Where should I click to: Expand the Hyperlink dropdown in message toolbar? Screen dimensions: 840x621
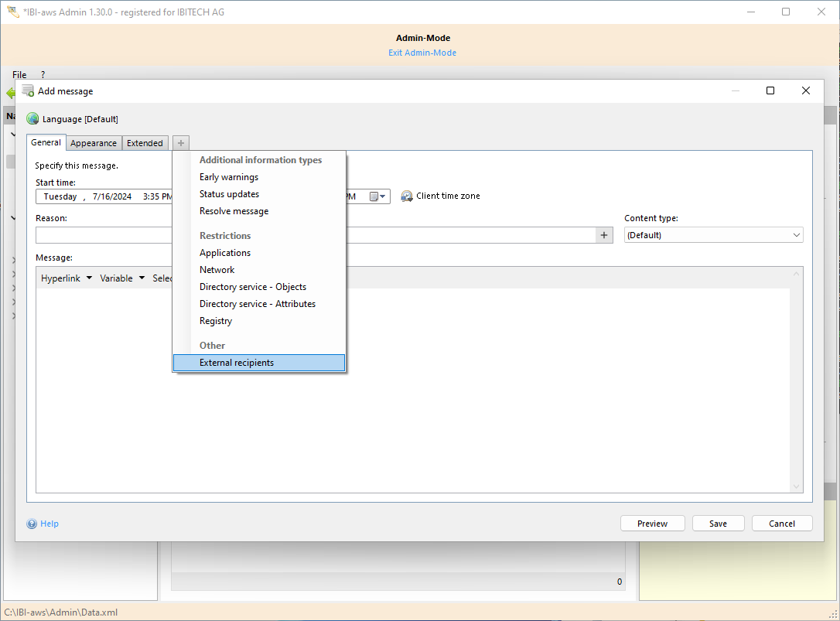click(67, 278)
